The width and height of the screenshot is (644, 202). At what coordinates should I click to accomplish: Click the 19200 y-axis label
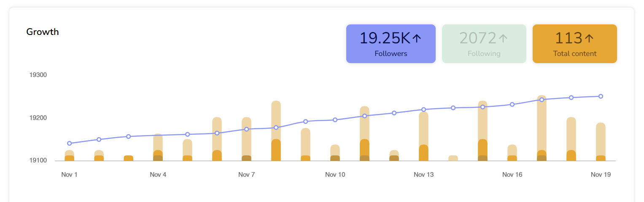tap(38, 118)
